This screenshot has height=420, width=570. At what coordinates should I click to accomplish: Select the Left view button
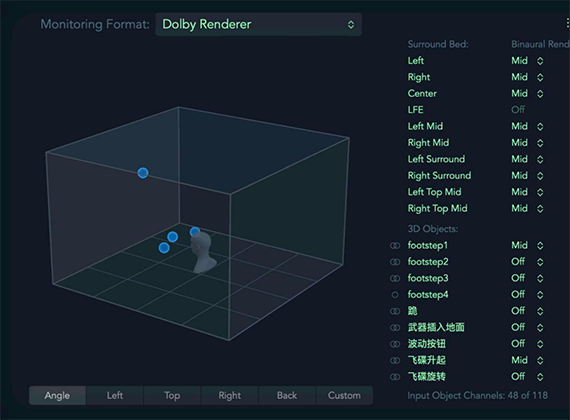tap(115, 395)
